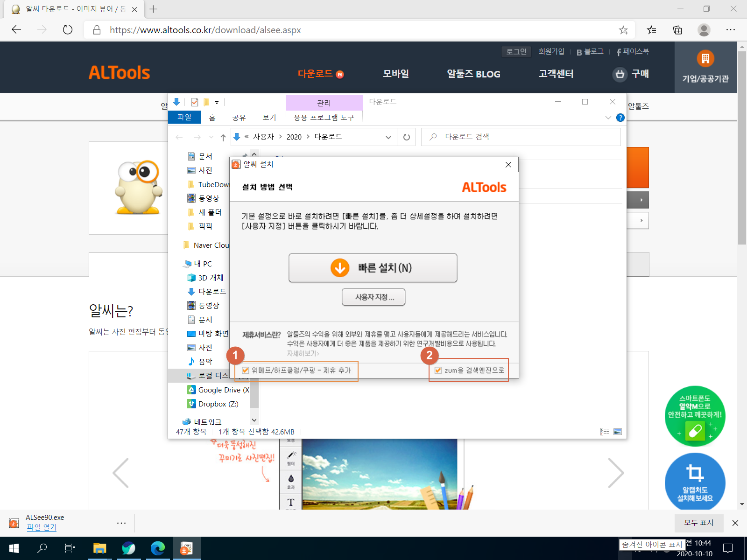The width and height of the screenshot is (747, 560).
Task: Open Explorer help question mark icon
Action: point(620,118)
